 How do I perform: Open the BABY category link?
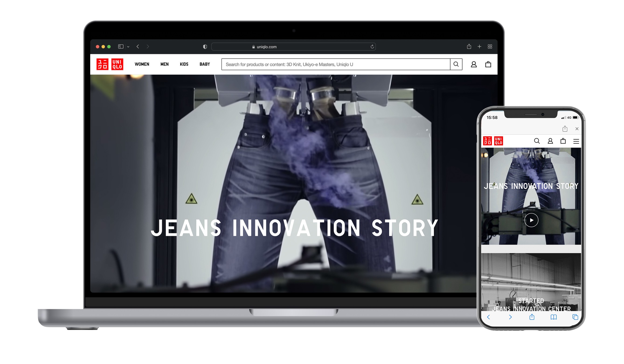click(205, 64)
